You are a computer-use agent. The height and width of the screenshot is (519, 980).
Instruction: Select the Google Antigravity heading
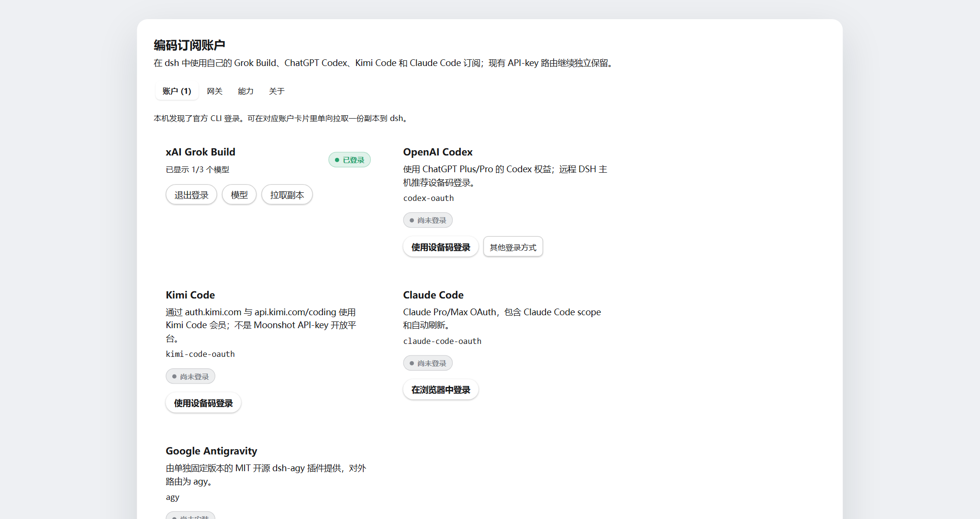tap(212, 451)
